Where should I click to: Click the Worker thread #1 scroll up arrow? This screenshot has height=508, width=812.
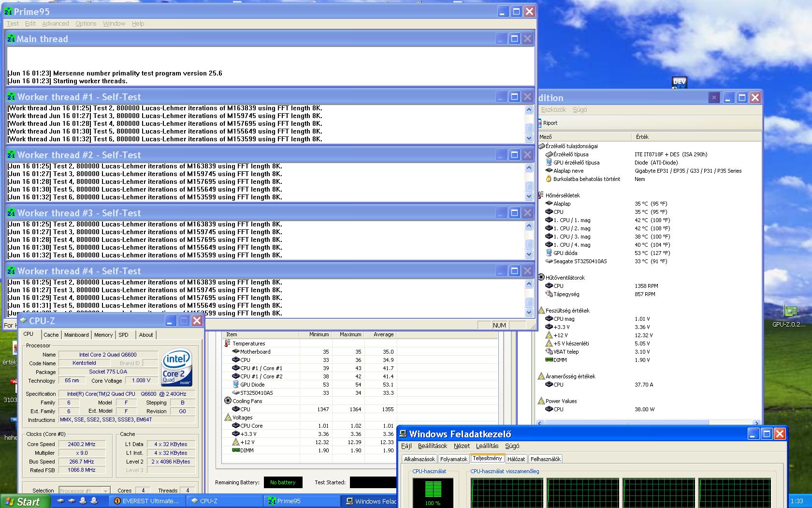point(529,110)
